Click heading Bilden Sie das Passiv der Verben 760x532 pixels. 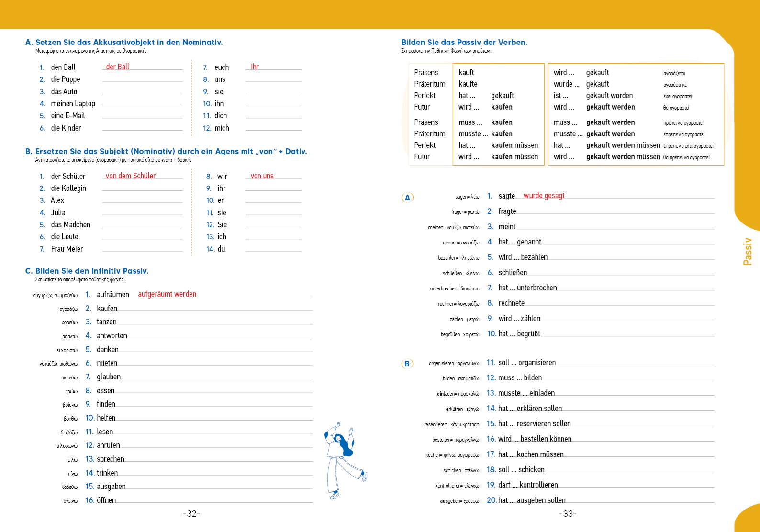[x=465, y=43]
